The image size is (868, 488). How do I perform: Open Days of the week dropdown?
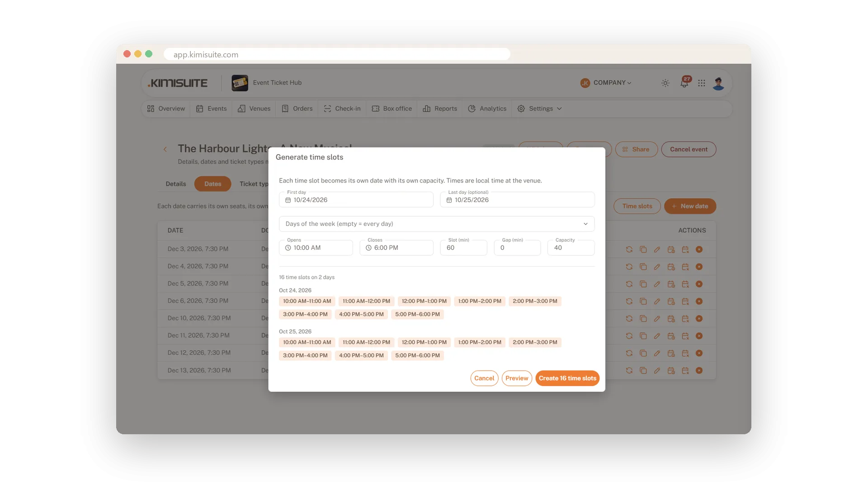437,224
